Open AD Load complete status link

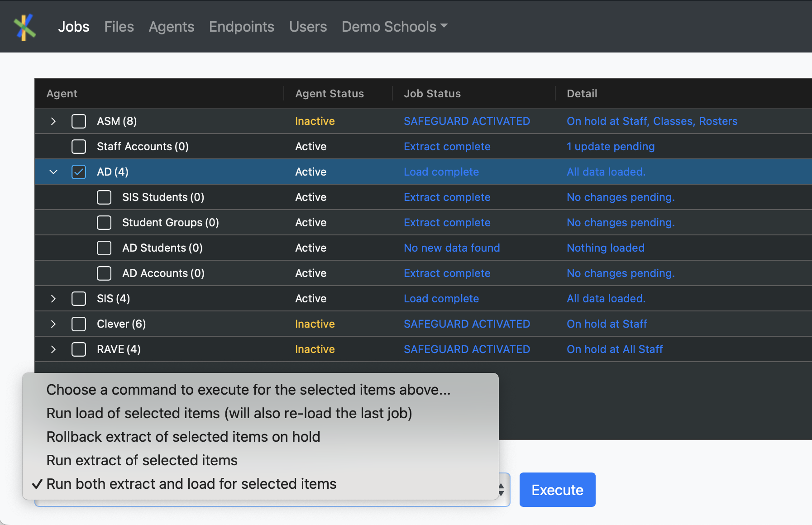pyautogui.click(x=441, y=172)
